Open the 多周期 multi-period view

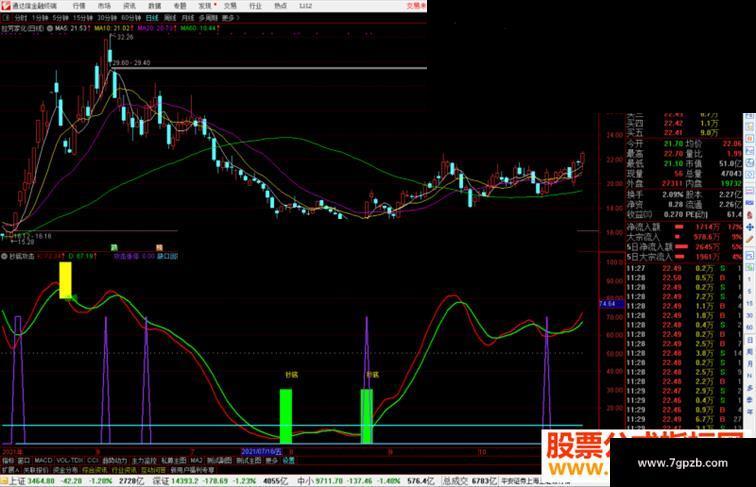(208, 18)
